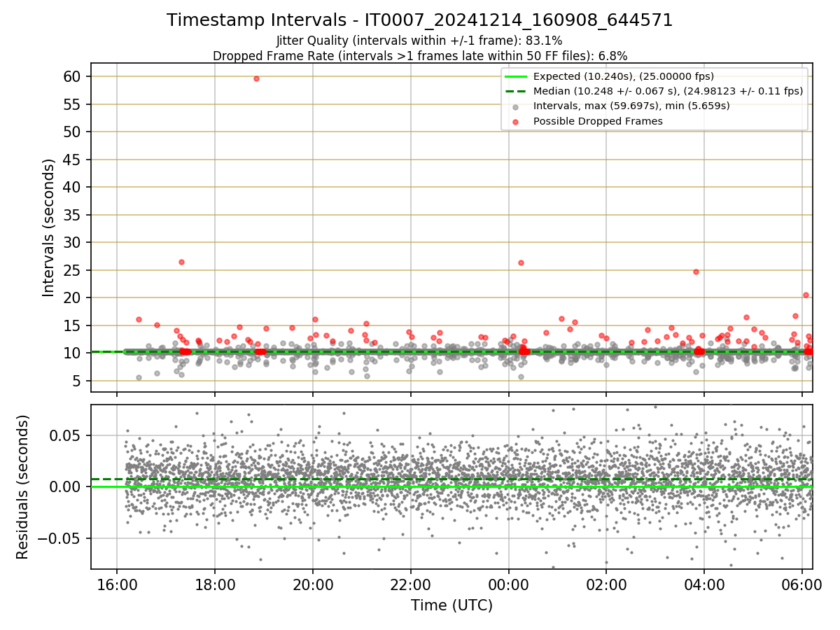Select the 'Dropped Frame Rate' 6.8% subtitle line
840x630 pixels.
(420, 56)
